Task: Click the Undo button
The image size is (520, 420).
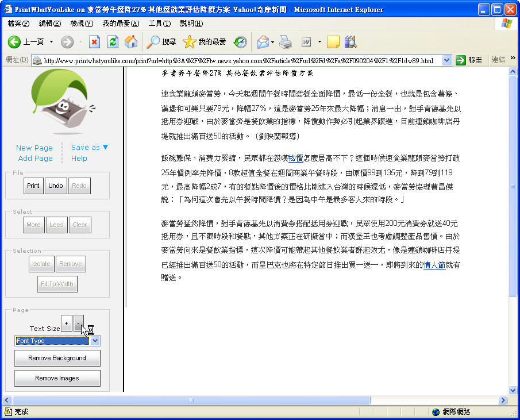Action: (55, 186)
